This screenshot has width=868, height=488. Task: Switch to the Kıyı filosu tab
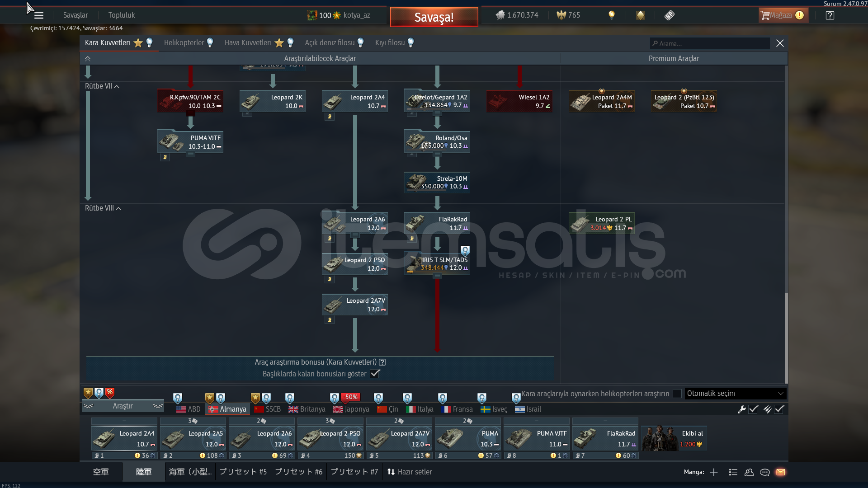(395, 43)
